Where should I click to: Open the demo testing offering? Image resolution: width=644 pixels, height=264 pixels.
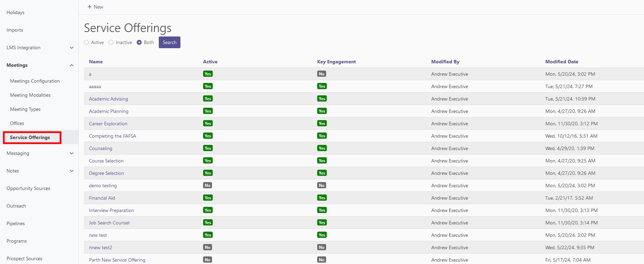(x=103, y=186)
